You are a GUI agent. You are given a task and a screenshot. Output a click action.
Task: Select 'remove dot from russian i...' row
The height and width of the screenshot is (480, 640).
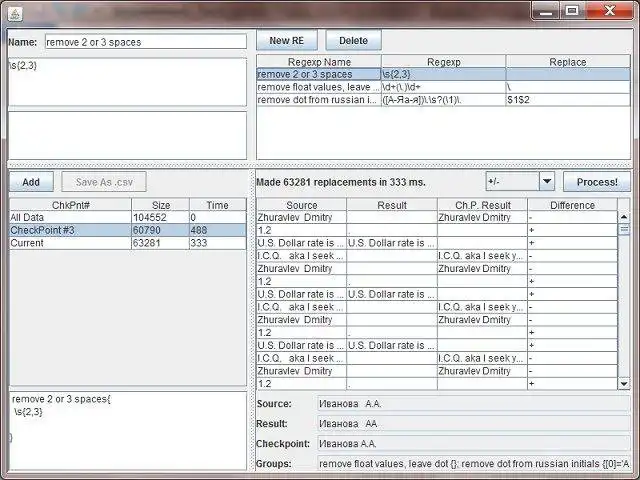click(x=443, y=100)
